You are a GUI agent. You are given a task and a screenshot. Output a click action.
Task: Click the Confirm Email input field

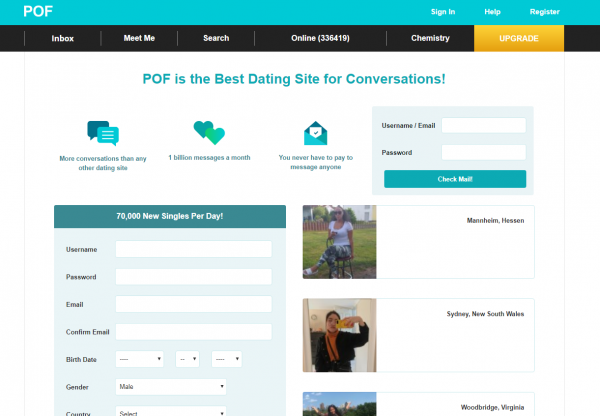[194, 332]
